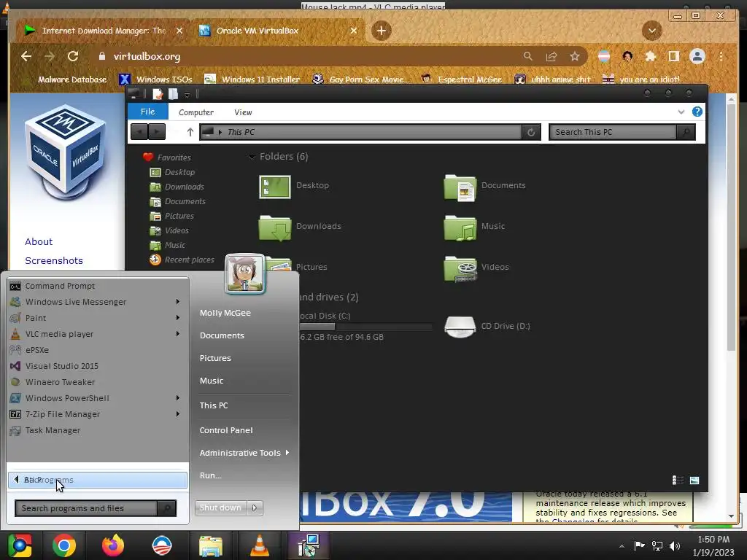Open the Computer ribbon tab
This screenshot has height=560, width=747.
tap(196, 112)
